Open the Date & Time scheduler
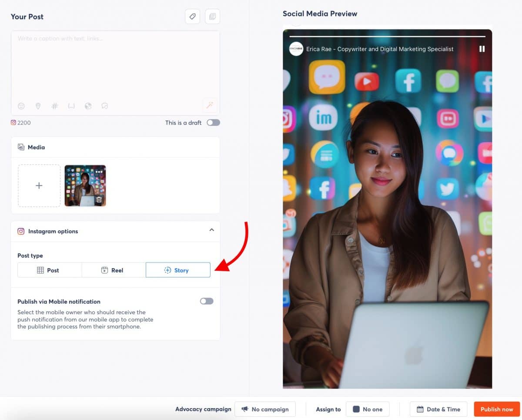The image size is (522, 420). pyautogui.click(x=438, y=409)
